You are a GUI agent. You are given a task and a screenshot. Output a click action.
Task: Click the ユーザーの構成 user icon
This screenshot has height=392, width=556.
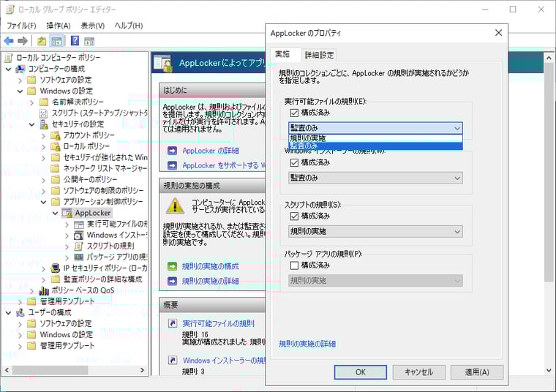[x=20, y=312]
